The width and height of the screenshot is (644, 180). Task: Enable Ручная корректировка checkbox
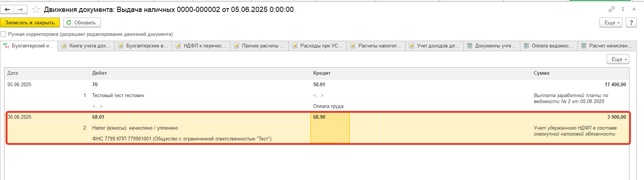[x=4, y=34]
